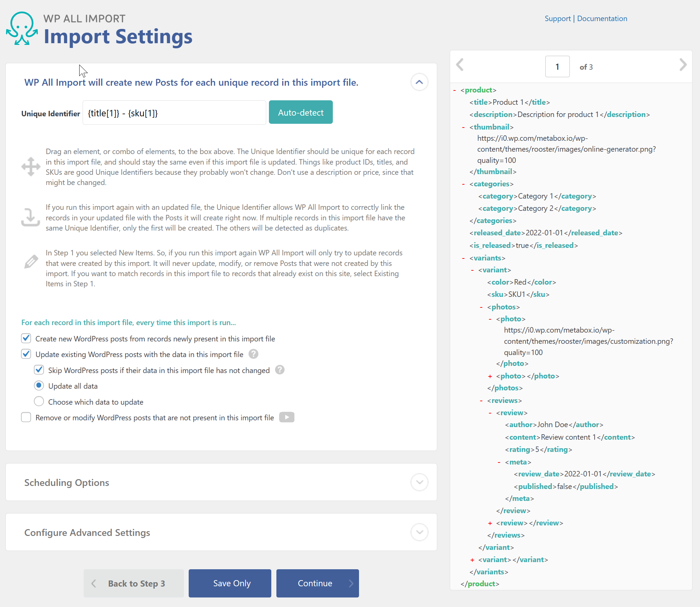Click the "of 3" record count text

pos(586,67)
